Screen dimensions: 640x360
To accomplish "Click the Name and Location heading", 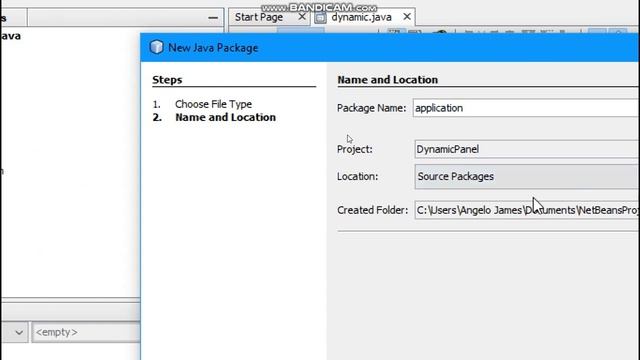I will pos(387,80).
